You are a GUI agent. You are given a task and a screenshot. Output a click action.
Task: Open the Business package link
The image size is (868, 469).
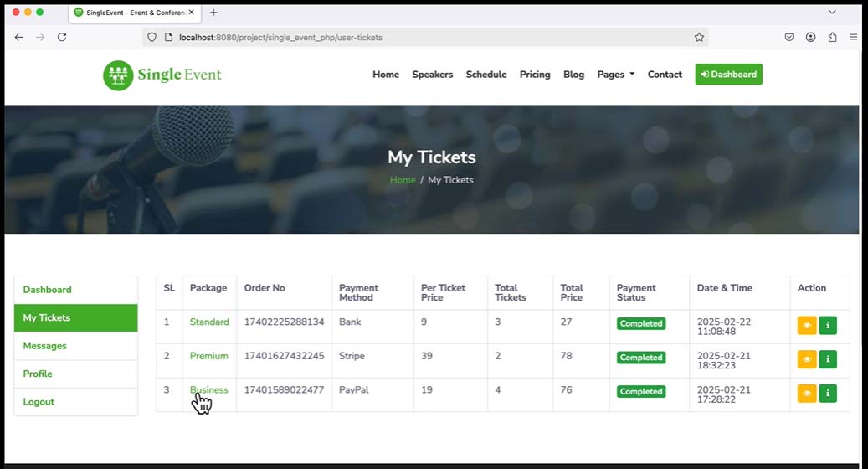[x=209, y=390]
